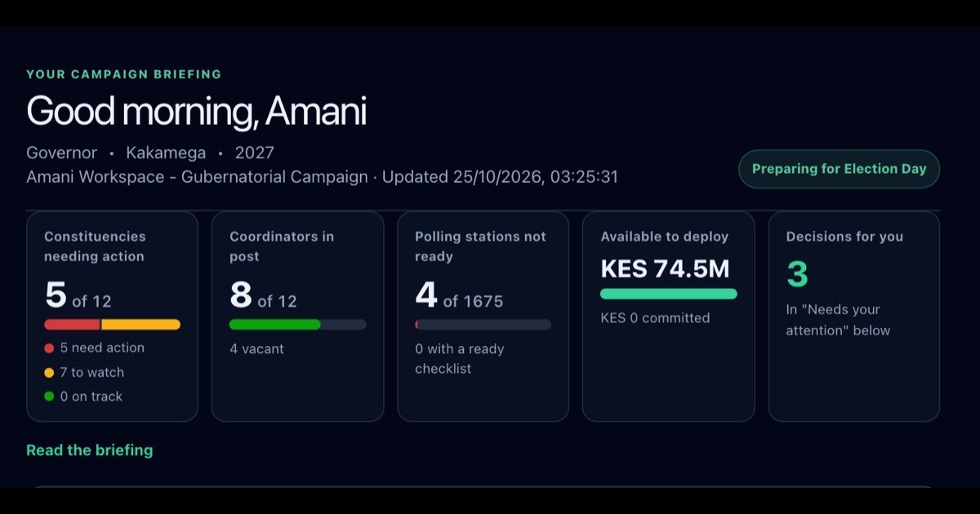Image resolution: width=980 pixels, height=514 pixels.
Task: Click the KES 0 committed text
Action: click(655, 318)
